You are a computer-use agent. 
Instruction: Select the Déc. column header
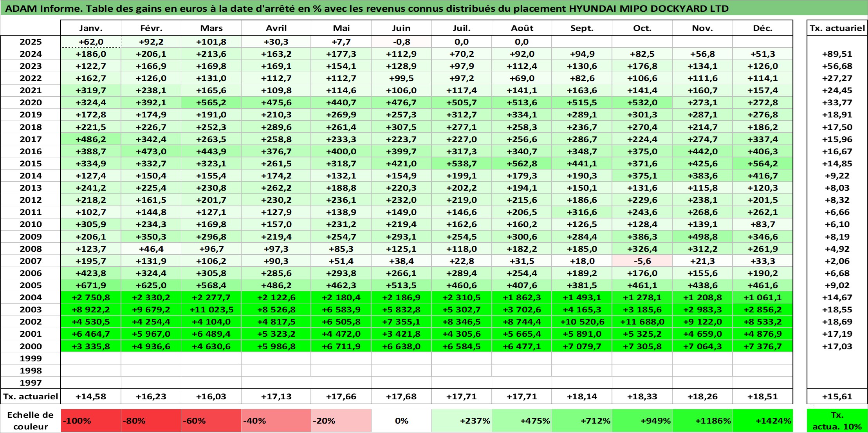763,28
